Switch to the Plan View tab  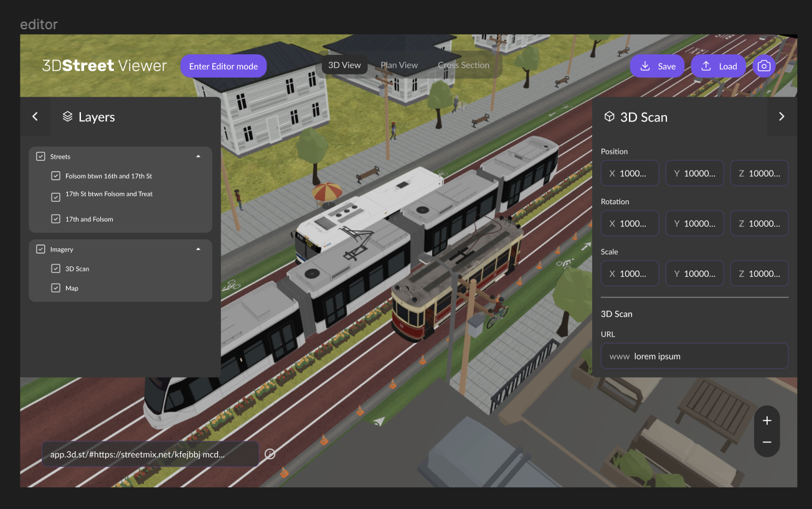click(x=399, y=65)
